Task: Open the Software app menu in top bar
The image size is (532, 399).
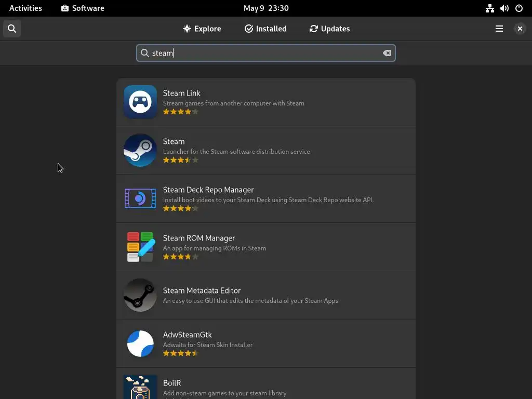Action: click(x=83, y=8)
